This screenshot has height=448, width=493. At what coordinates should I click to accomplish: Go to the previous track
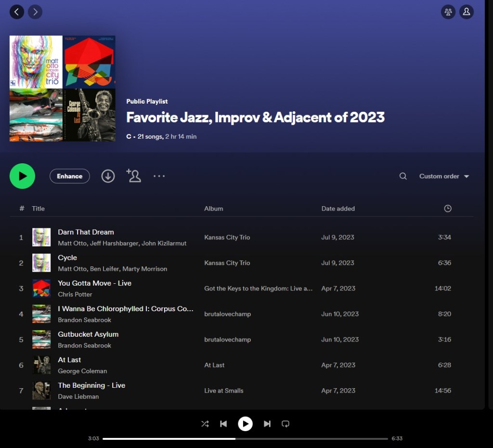[223, 424]
